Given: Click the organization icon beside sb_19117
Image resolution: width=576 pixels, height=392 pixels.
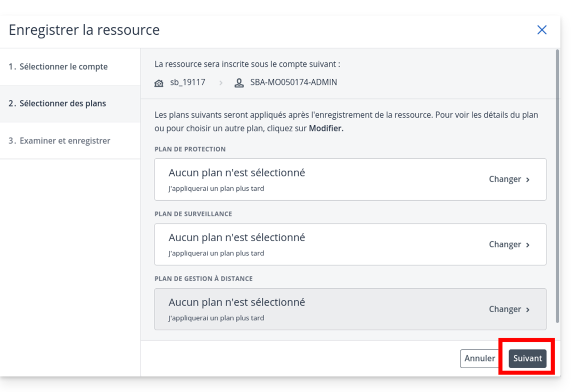Looking at the screenshot, I should coord(159,83).
